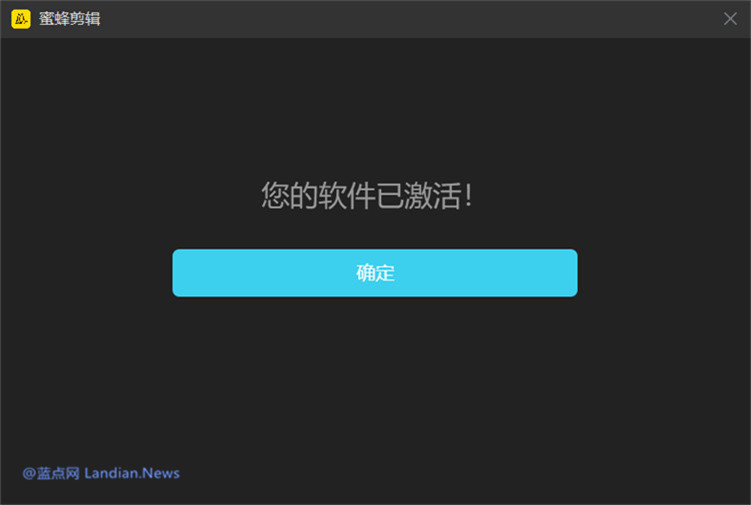The image size is (751, 505).
Task: Click the 剪辑 characters in the title
Action: 85,19
